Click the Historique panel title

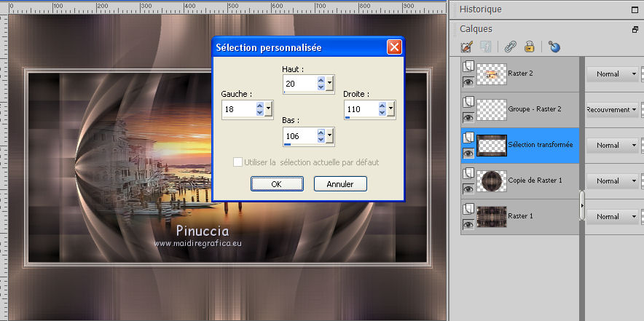coord(480,9)
